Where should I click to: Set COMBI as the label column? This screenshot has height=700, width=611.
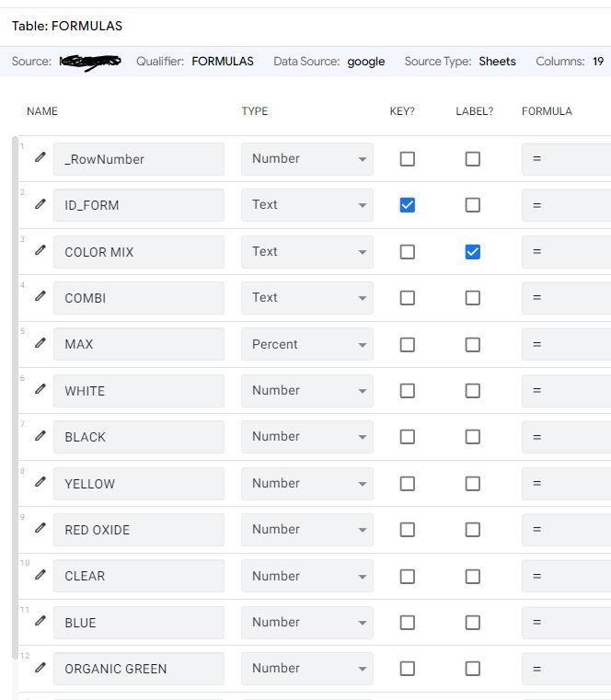coord(473,298)
